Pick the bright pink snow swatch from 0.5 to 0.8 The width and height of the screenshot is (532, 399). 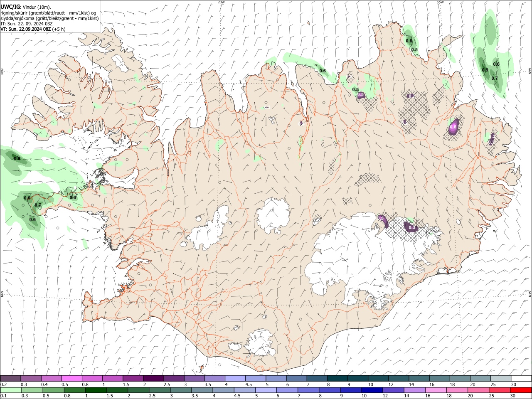(72, 378)
